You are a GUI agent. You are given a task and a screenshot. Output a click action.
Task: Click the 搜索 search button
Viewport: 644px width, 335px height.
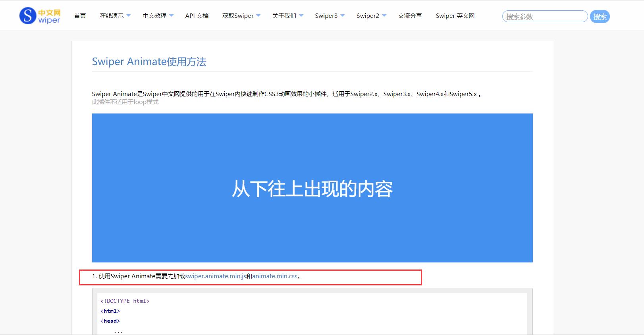coord(600,17)
